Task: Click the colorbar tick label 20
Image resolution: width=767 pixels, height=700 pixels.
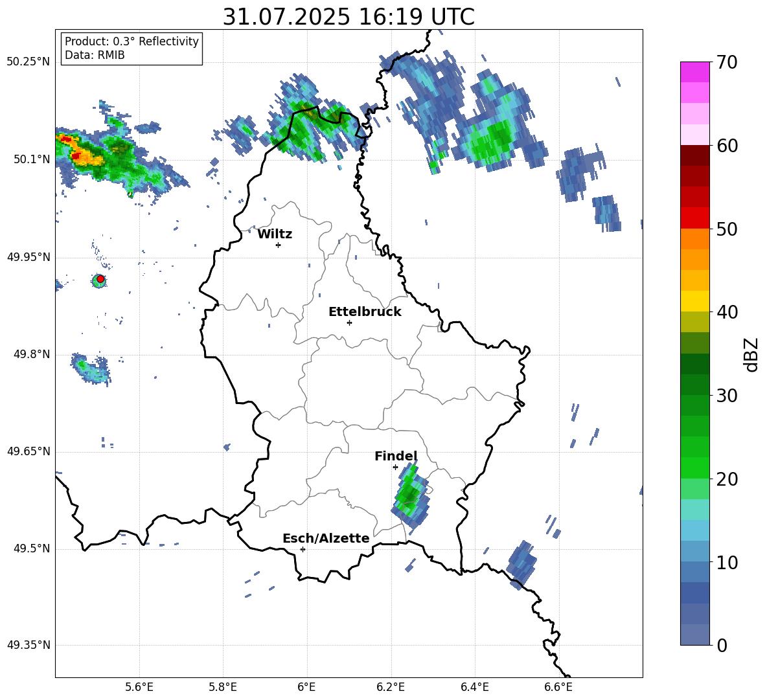Action: coord(727,479)
